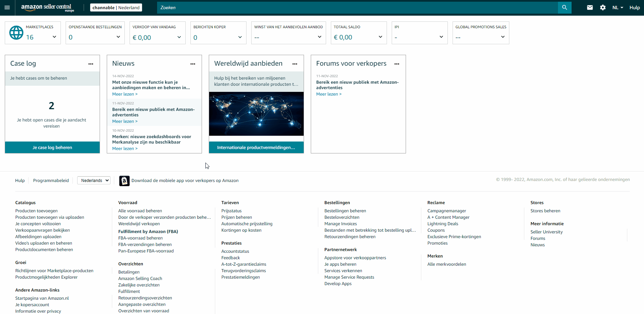Viewport: 644px width, 314px height.
Task: Click the Zoeken search field
Action: 357,7
